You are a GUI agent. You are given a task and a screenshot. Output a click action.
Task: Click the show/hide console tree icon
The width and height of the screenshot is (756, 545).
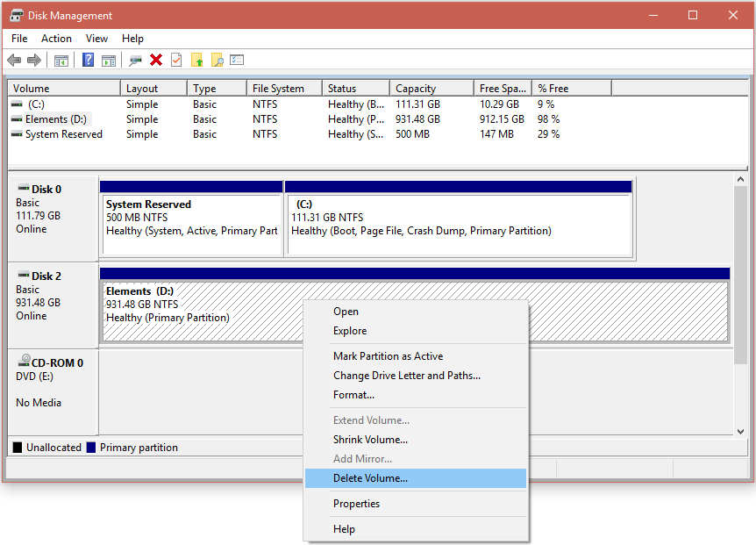coord(61,60)
